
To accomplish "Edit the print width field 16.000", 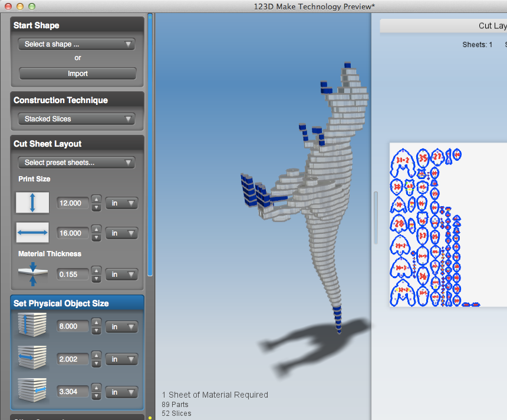I will coord(73,233).
